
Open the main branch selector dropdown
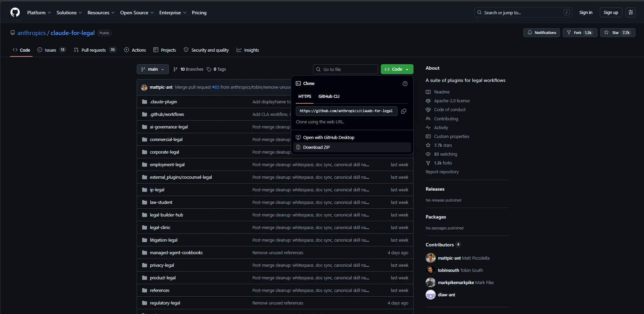coord(153,69)
